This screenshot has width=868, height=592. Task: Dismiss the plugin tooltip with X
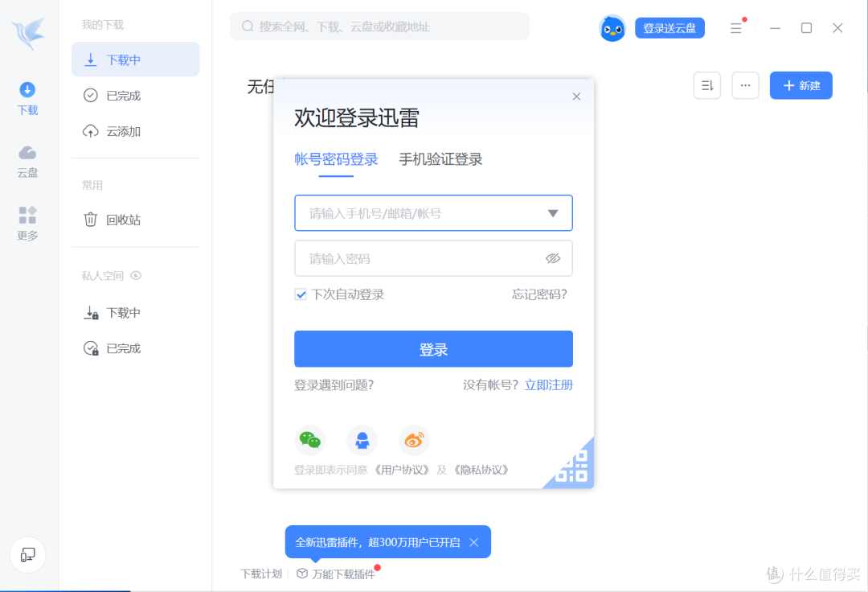tap(474, 543)
